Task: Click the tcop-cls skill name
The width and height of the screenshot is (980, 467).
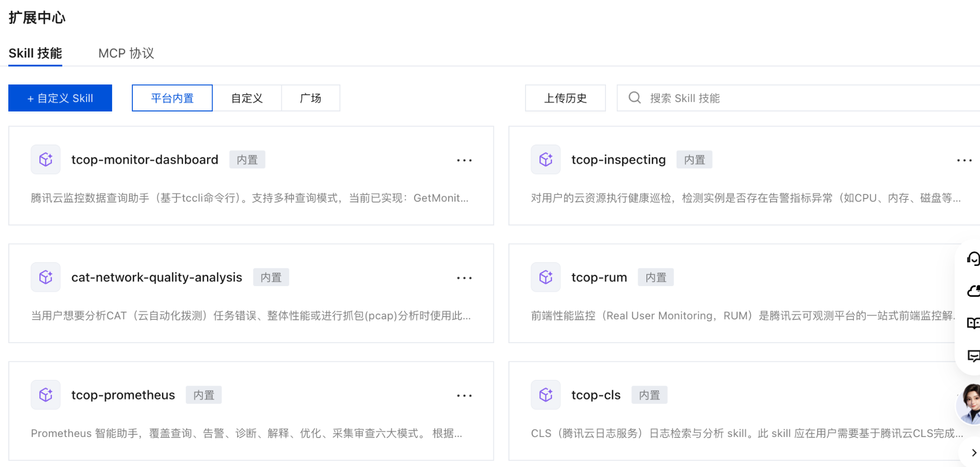Action: click(596, 395)
